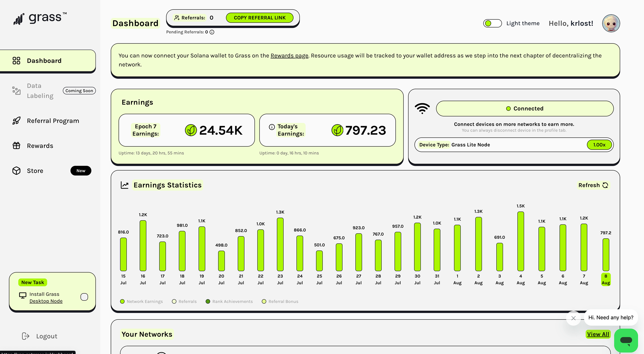Click the 2 Aug earnings bar
Viewport: 644px width, 354px height.
478,244
